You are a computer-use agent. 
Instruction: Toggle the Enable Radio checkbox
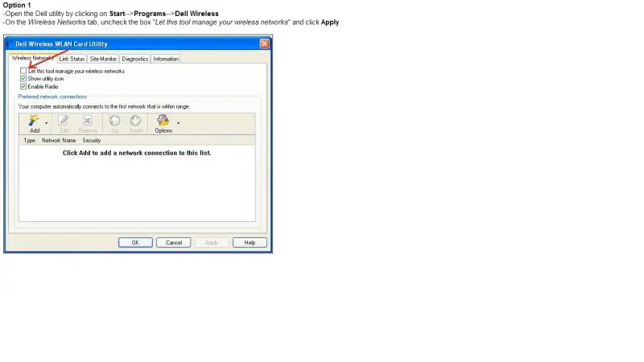[23, 87]
